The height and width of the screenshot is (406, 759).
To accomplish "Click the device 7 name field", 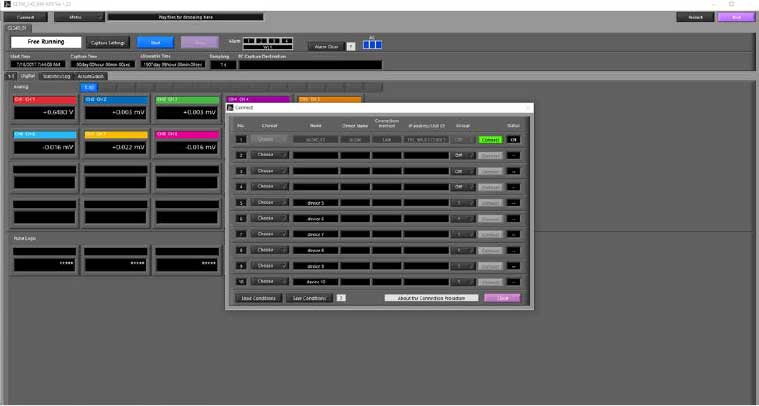I will click(x=316, y=234).
